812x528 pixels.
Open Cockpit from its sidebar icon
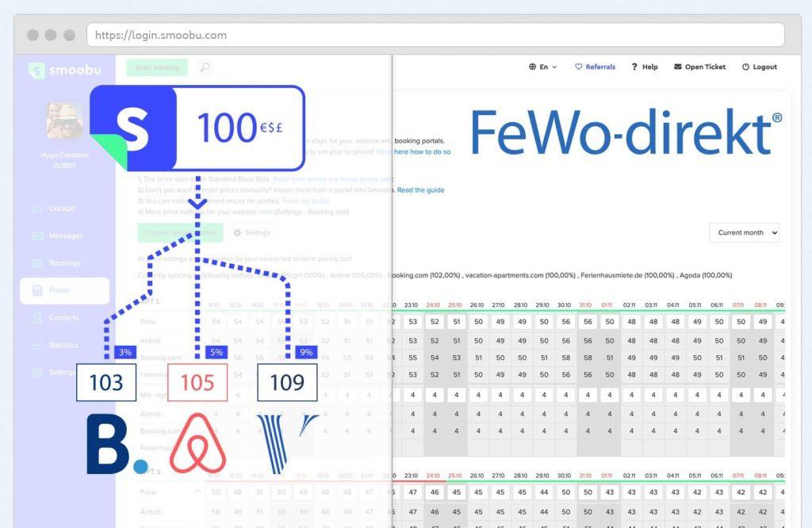point(37,209)
